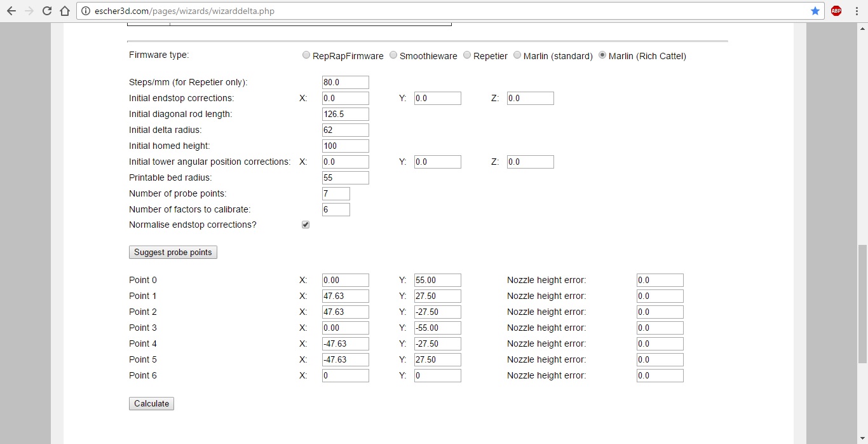Edit Point 3 nozzle height error field
The image size is (868, 444).
[660, 328]
